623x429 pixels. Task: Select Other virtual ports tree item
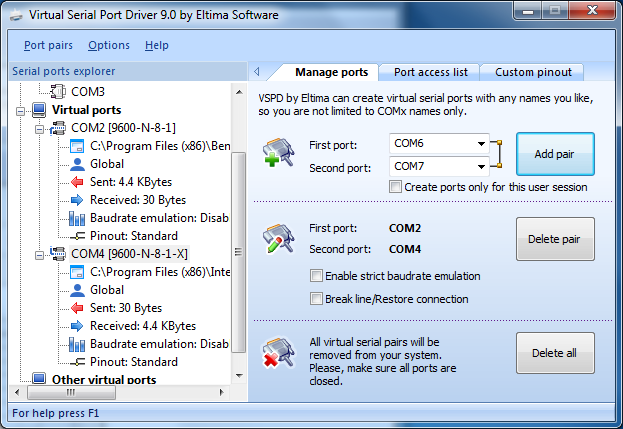tap(104, 379)
